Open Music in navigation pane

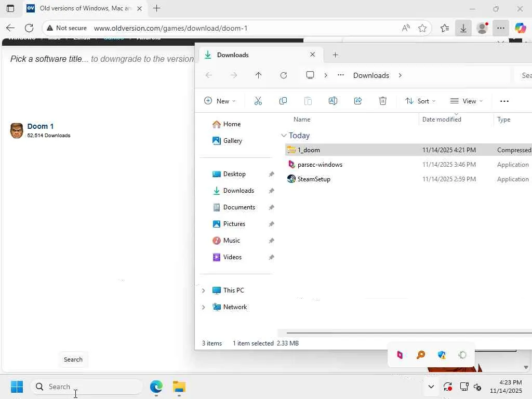[231, 240]
